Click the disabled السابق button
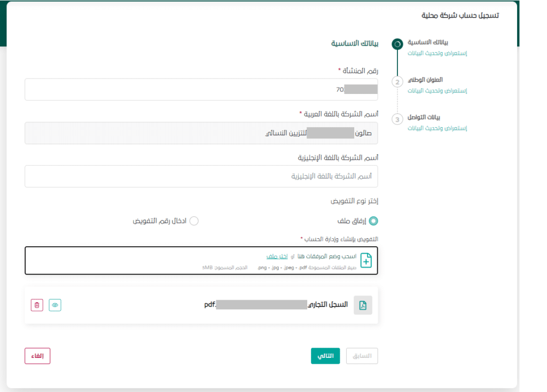 tap(362, 356)
